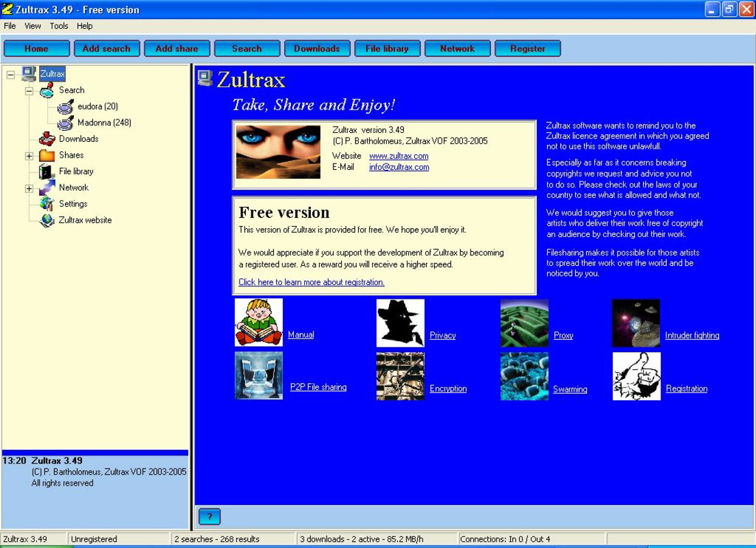Click the Settings icon in tree
Image resolution: width=756 pixels, height=548 pixels.
tap(47, 203)
